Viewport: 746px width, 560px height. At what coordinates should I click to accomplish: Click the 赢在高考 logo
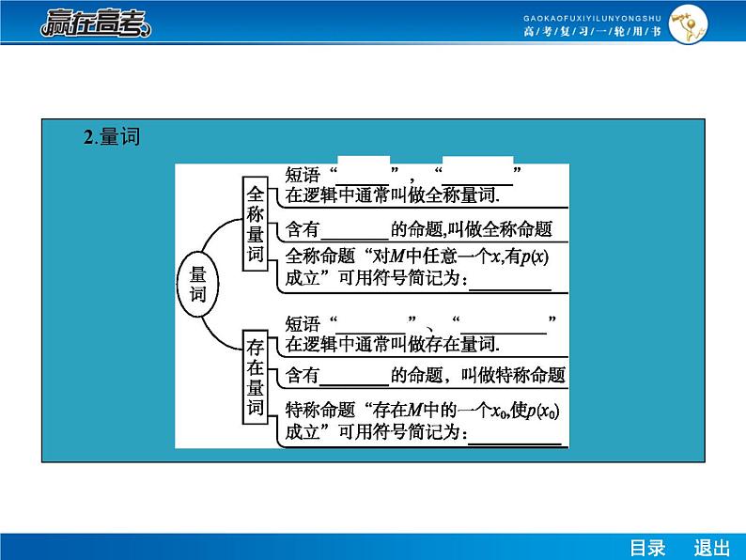(96, 23)
